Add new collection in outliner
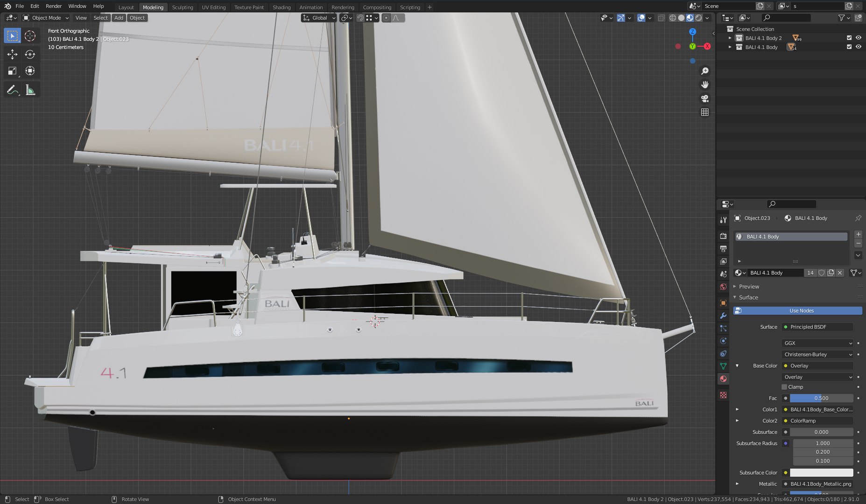Image resolution: width=866 pixels, height=504 pixels. click(x=858, y=18)
